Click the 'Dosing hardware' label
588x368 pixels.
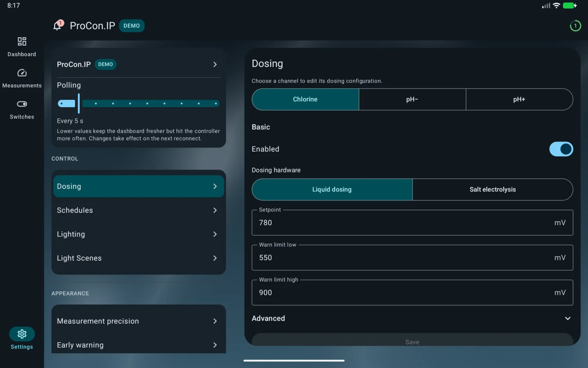(x=276, y=170)
